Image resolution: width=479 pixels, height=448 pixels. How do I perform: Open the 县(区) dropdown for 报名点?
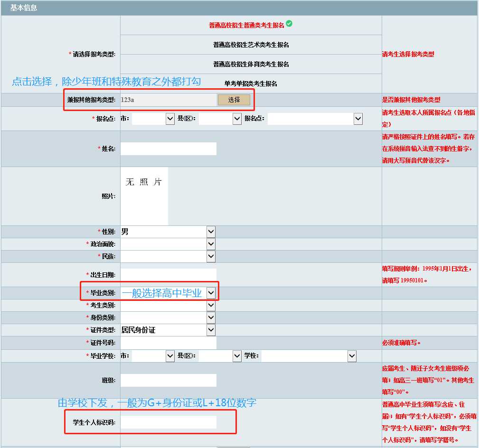236,118
